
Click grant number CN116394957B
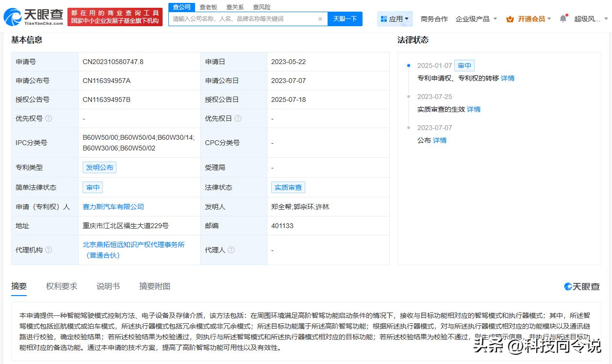point(106,99)
